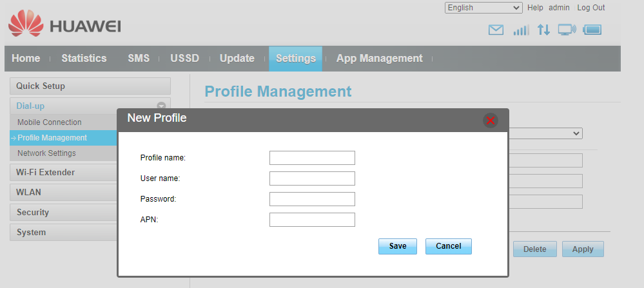Open the App Management tab
Image resolution: width=644 pixels, height=288 pixels.
click(380, 58)
